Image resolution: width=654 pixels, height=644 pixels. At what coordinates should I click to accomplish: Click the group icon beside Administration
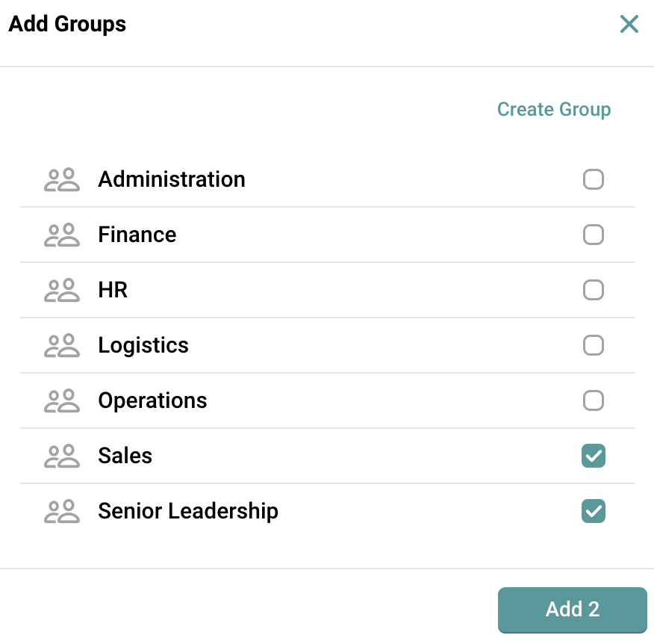click(x=62, y=180)
